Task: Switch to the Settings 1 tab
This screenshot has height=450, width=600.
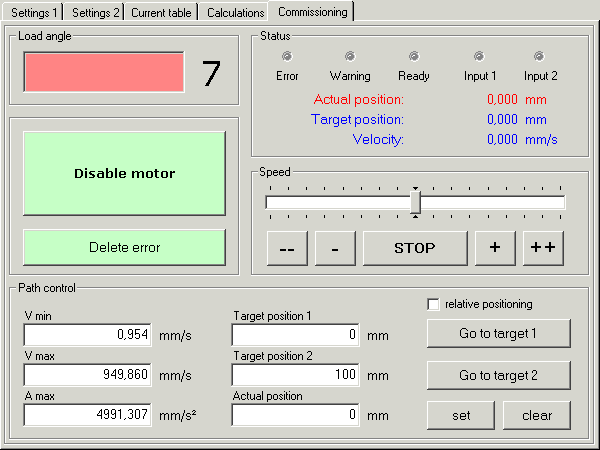Action: (33, 12)
